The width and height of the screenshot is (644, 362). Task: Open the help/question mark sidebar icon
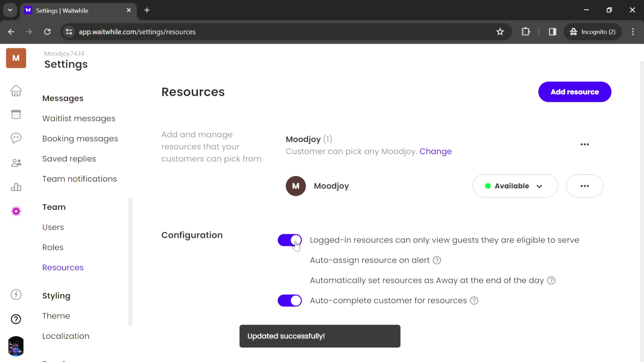point(16,319)
